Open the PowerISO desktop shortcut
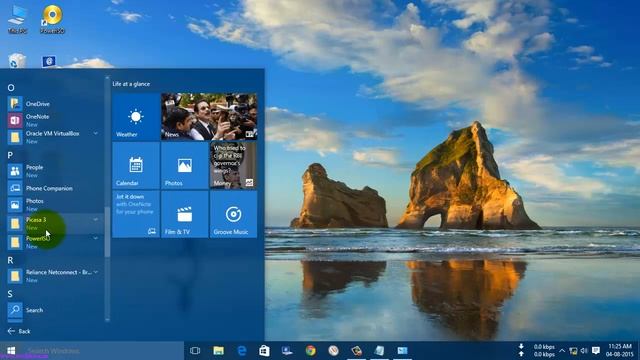This screenshot has width=640, height=360. pos(53,19)
